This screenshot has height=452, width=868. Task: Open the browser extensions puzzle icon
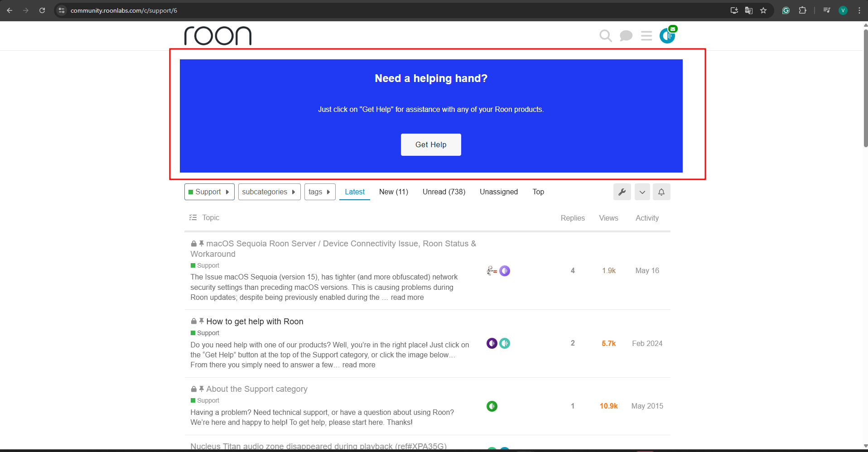point(802,10)
